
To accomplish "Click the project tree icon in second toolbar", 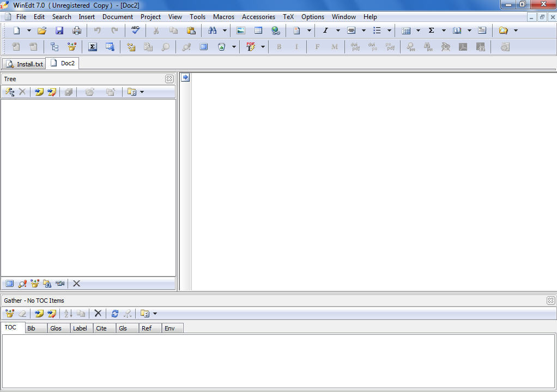I will 55,47.
